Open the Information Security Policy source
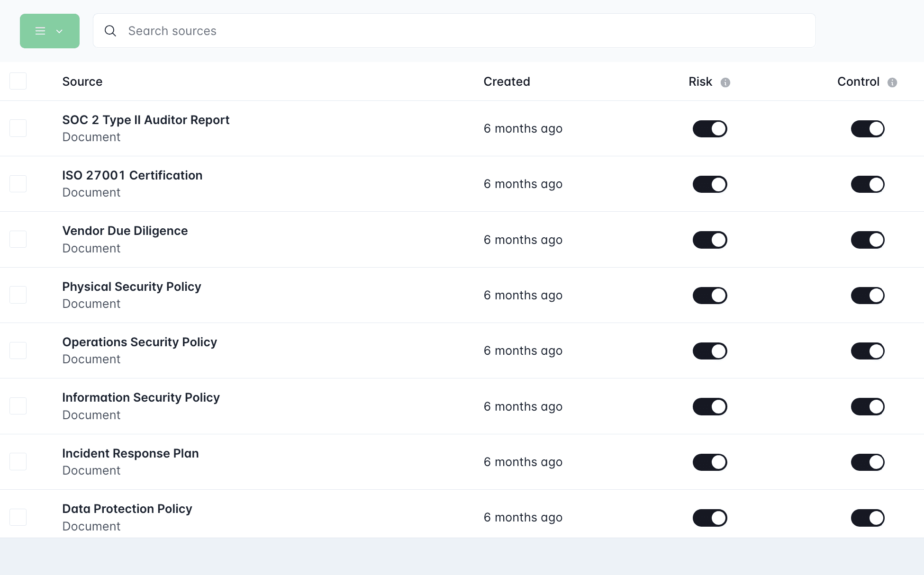 point(141,397)
